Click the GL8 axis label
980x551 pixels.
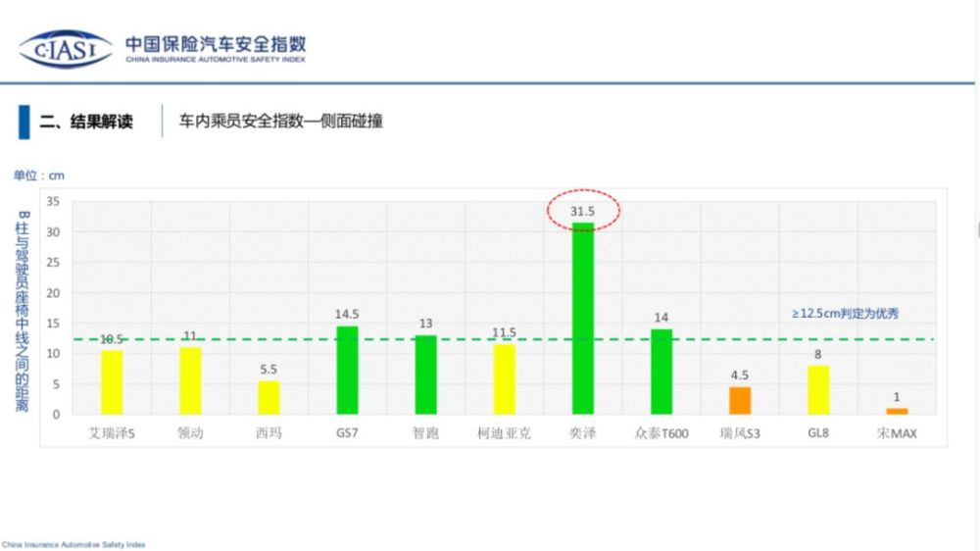(x=818, y=432)
